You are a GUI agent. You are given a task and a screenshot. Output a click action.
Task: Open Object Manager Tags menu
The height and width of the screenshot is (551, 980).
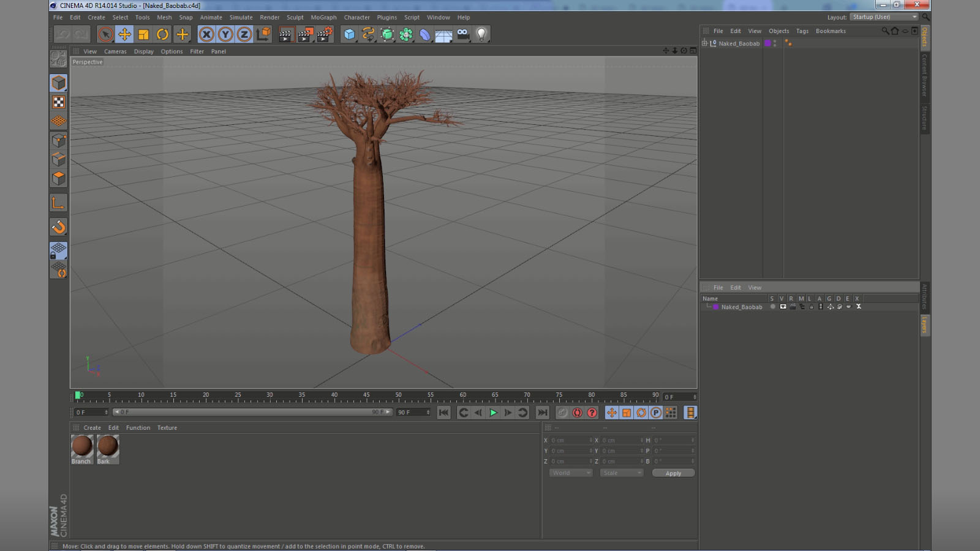[802, 31]
